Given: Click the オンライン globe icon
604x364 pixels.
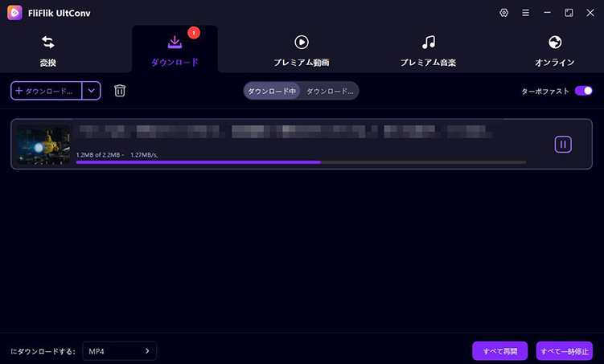Looking at the screenshot, I should coord(555,43).
